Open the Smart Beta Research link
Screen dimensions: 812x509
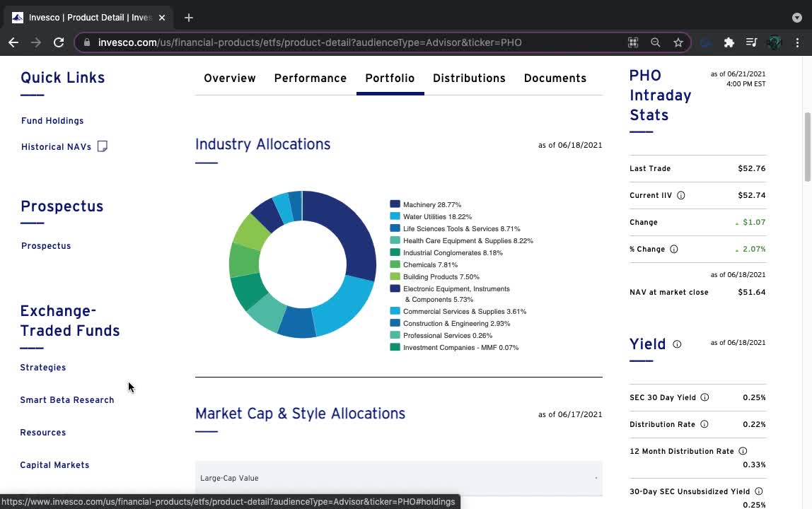(66, 400)
